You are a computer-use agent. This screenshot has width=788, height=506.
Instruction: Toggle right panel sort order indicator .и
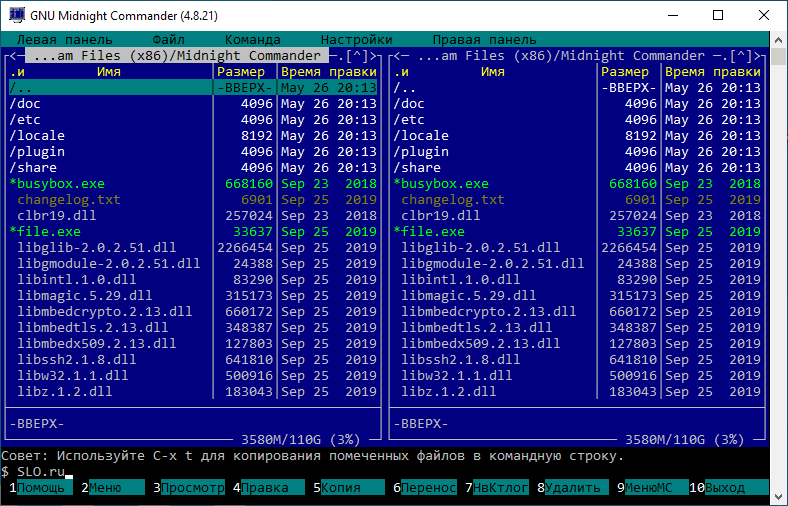coord(401,72)
